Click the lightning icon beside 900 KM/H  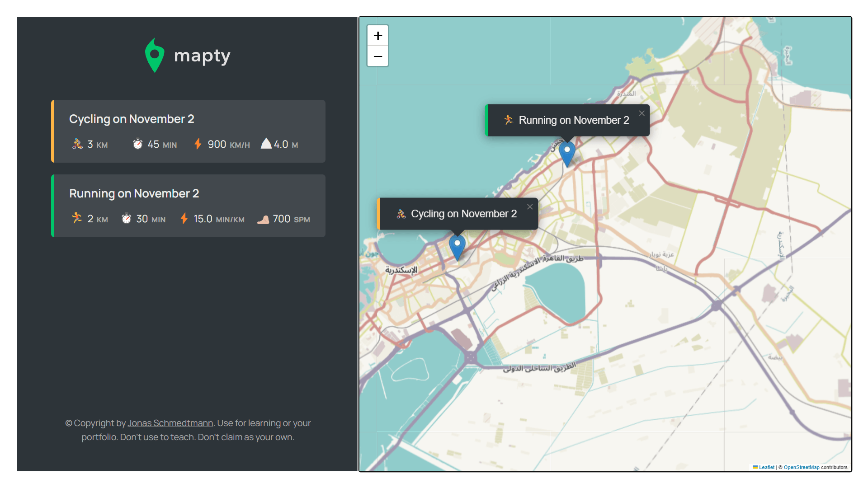click(198, 144)
